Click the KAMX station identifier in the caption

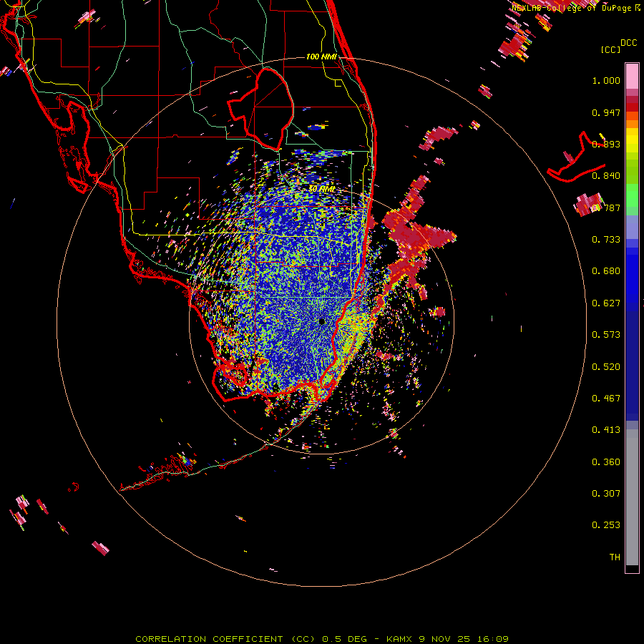(x=399, y=639)
